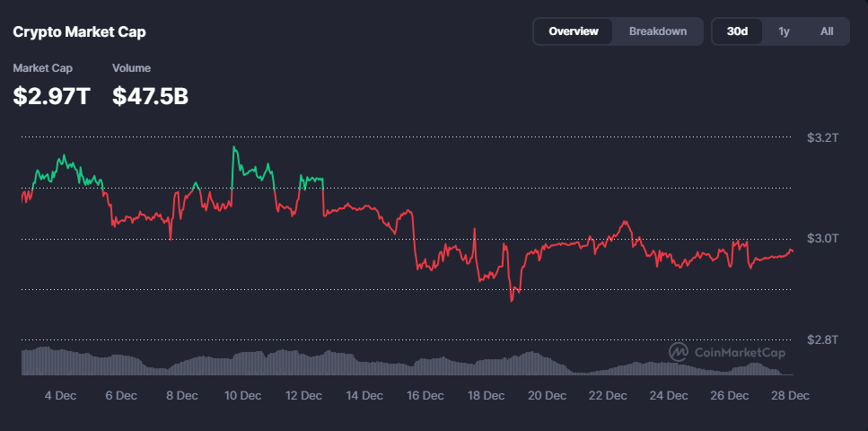868x431 pixels.
Task: Open the Breakdown tab
Action: (x=657, y=31)
